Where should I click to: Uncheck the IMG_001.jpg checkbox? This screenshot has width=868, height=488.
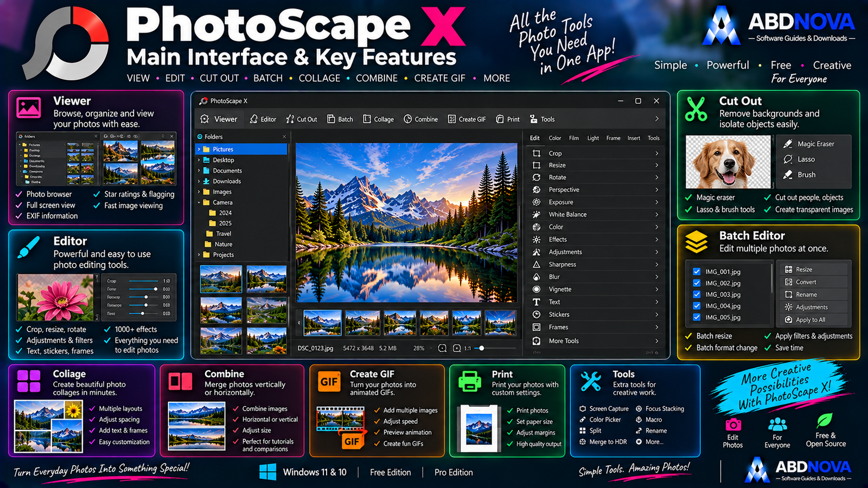[x=697, y=272]
